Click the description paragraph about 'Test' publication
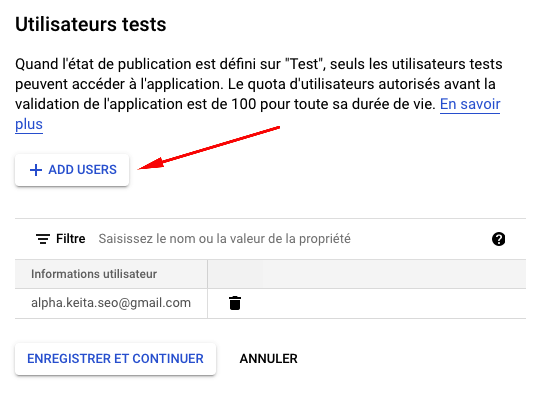Viewport: 537px width, 402px height. (259, 94)
